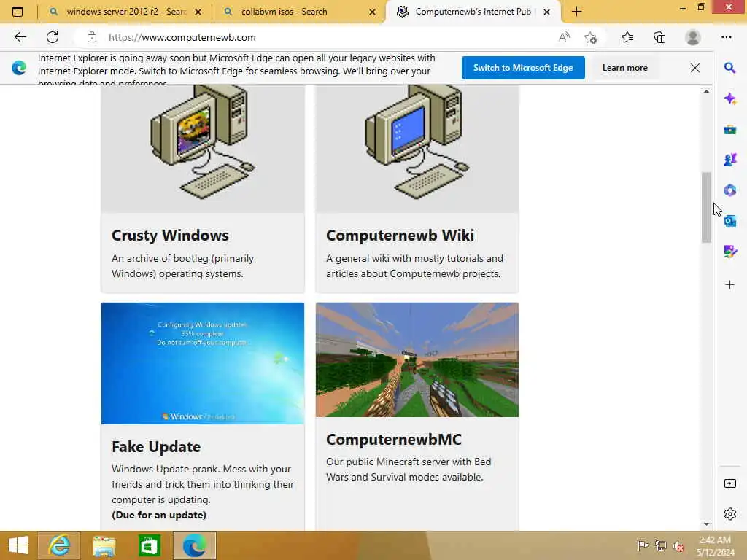
Task: Add a sidebar app with plus icon
Action: pos(729,285)
